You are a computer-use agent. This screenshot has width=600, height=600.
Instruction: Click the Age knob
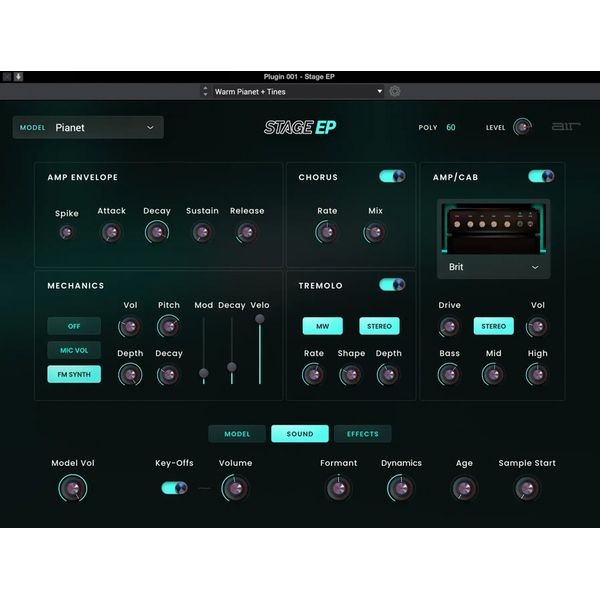click(464, 488)
